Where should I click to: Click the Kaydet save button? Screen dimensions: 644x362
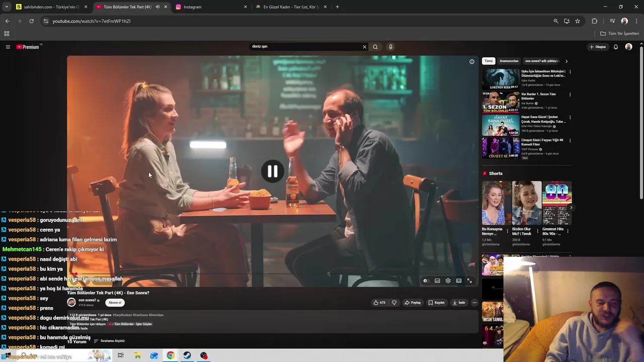pyautogui.click(x=436, y=303)
